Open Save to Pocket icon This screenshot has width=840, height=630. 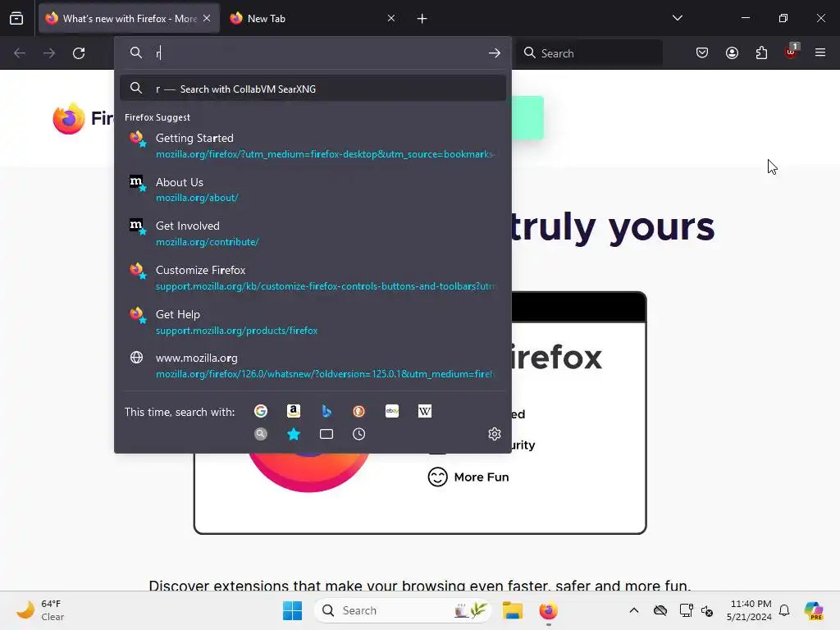(x=702, y=53)
